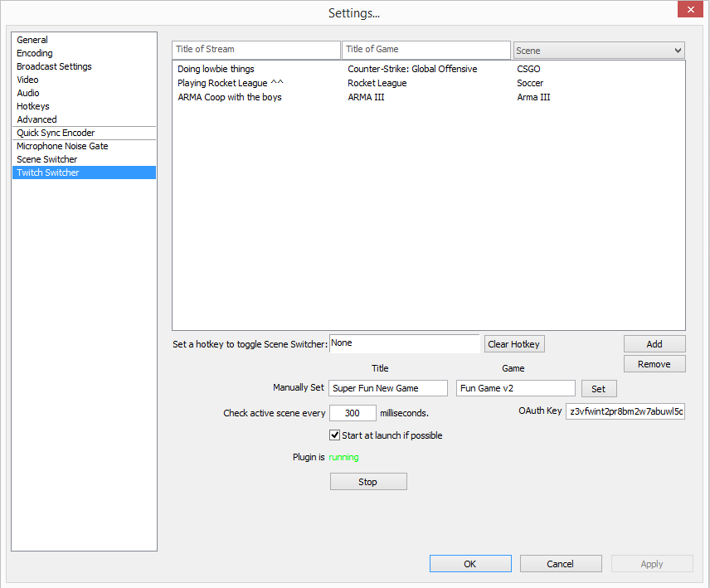
Task: Click the OAuth Key text field
Action: pyautogui.click(x=625, y=411)
